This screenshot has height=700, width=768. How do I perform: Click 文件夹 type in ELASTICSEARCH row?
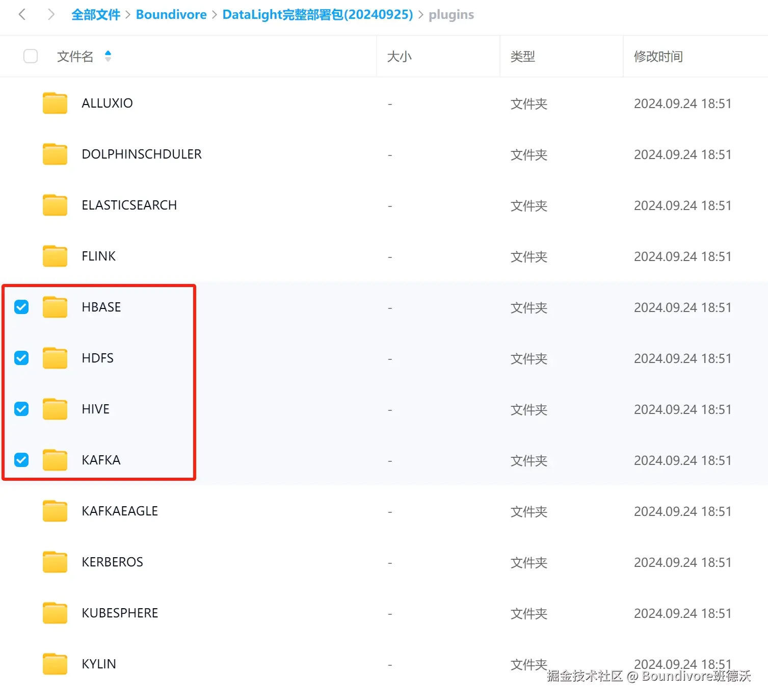(529, 205)
